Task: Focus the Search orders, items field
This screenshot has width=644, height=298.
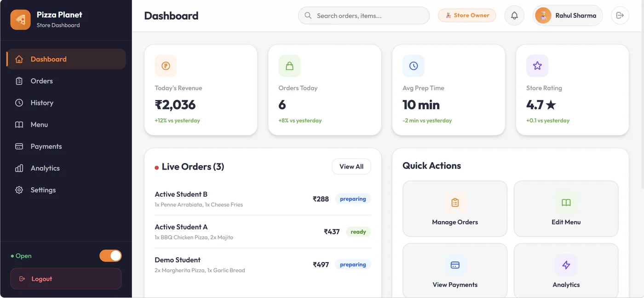Action: (x=364, y=16)
